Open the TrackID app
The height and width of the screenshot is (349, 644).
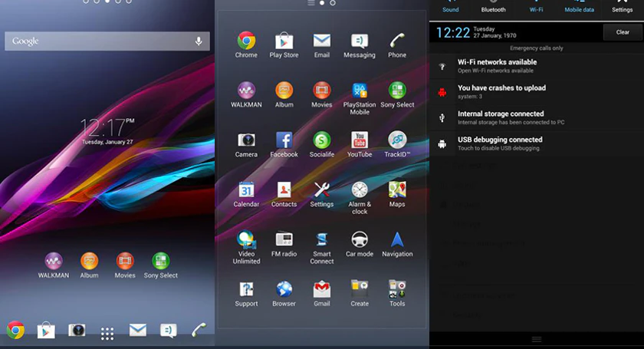(x=397, y=144)
